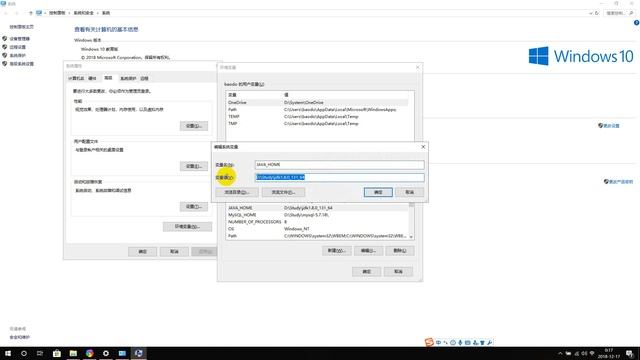The width and height of the screenshot is (640, 360).
Task: Click 浏览文件 button in the edit dialog
Action: tap(283, 192)
